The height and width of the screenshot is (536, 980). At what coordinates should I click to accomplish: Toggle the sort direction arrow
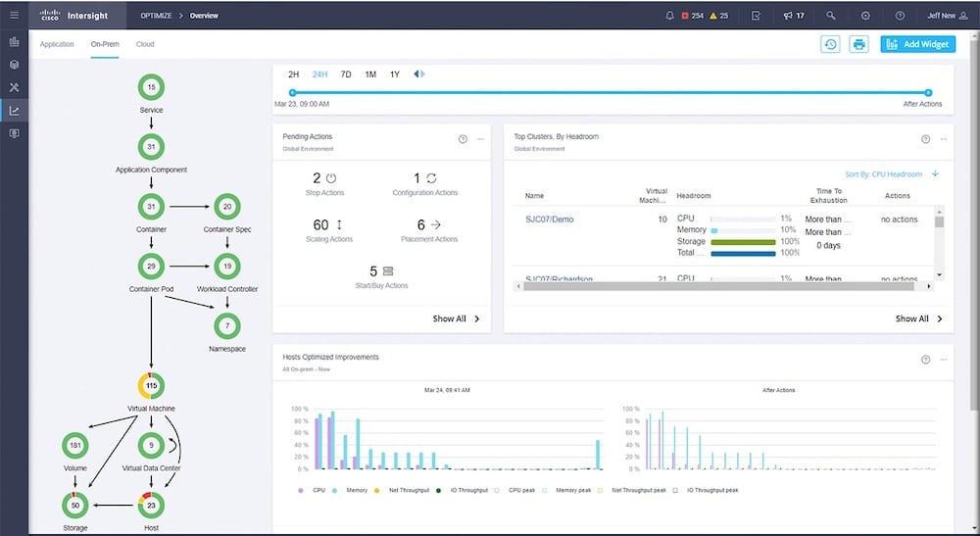tap(935, 173)
